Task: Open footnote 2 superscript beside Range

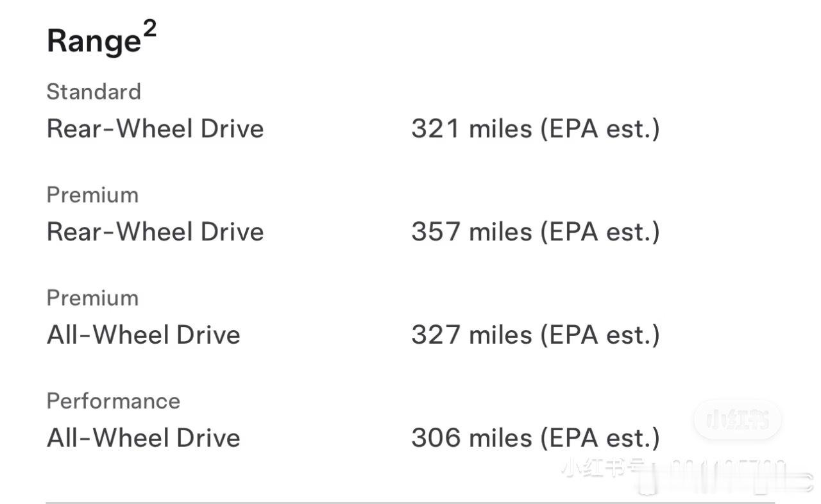Action: [149, 29]
